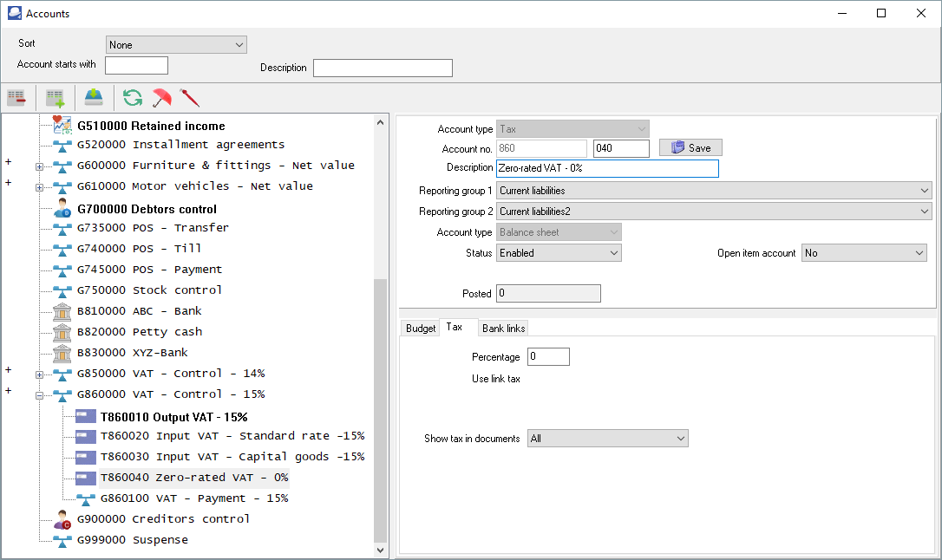This screenshot has width=942, height=560.
Task: Open the Reporting group 1 dropdown
Action: click(x=714, y=190)
